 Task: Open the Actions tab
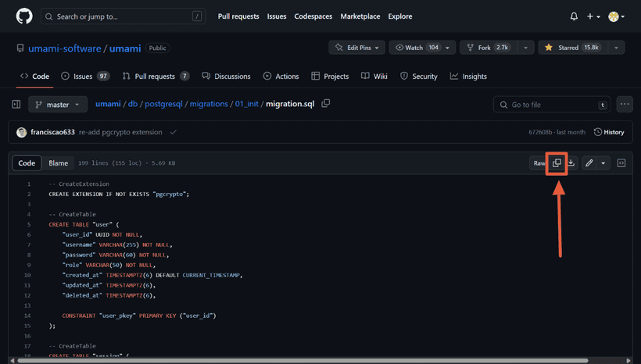[x=281, y=77]
